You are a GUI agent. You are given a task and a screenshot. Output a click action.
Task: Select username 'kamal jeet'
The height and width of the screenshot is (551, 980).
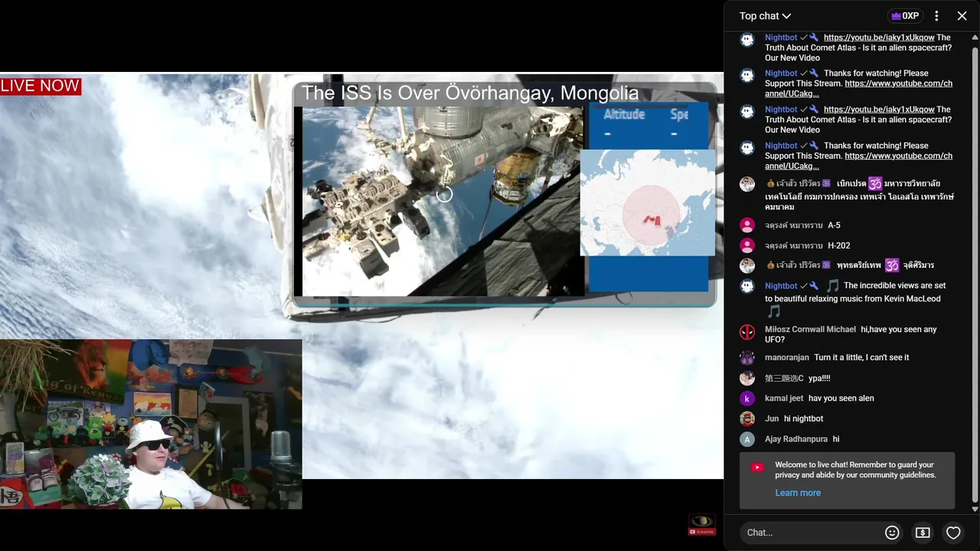click(x=784, y=398)
